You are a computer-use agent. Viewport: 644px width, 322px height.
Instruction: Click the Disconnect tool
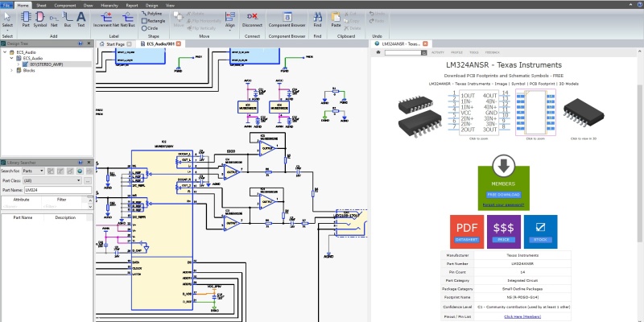point(252,19)
